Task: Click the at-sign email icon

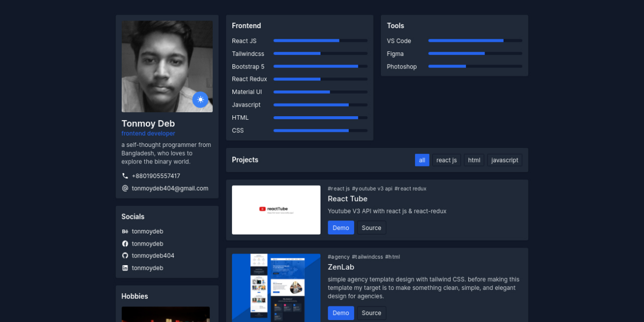Action: 125,188
